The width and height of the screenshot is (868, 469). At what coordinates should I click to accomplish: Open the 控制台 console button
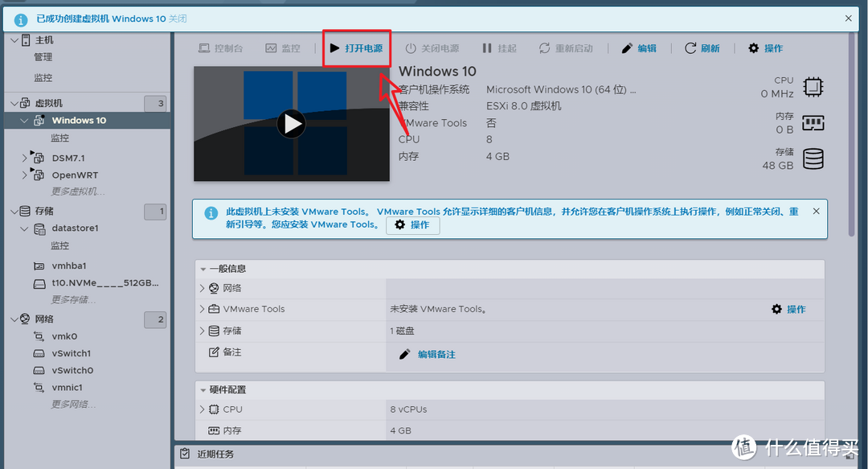pos(220,48)
